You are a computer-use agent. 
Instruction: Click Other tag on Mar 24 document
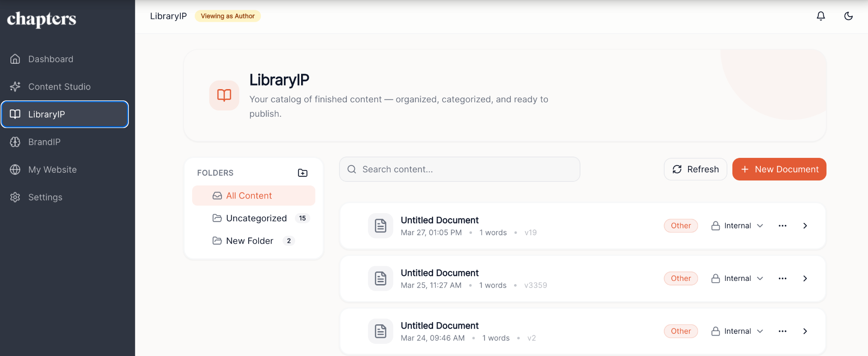pos(681,331)
